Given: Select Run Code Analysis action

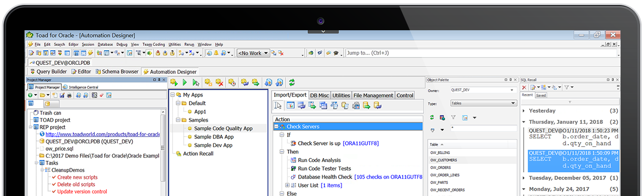Looking at the screenshot, I should 319,160.
